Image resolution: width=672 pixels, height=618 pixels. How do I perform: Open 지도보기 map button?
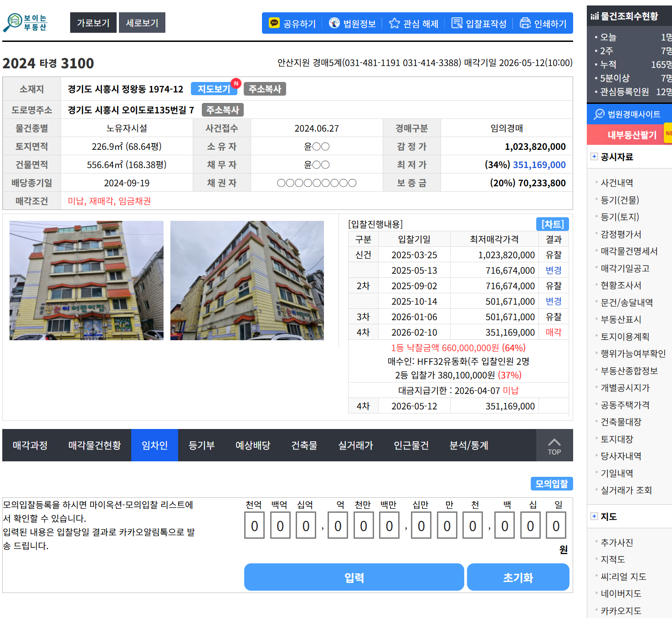pos(214,89)
